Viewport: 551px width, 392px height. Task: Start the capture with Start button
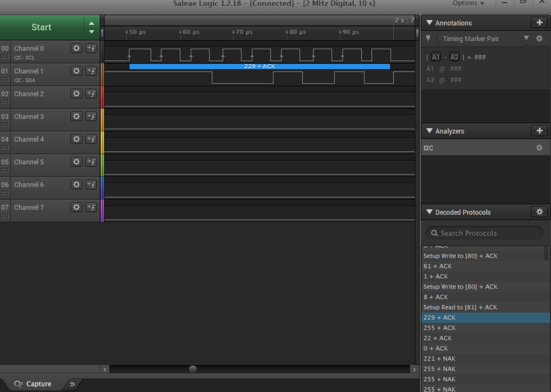pyautogui.click(x=42, y=27)
